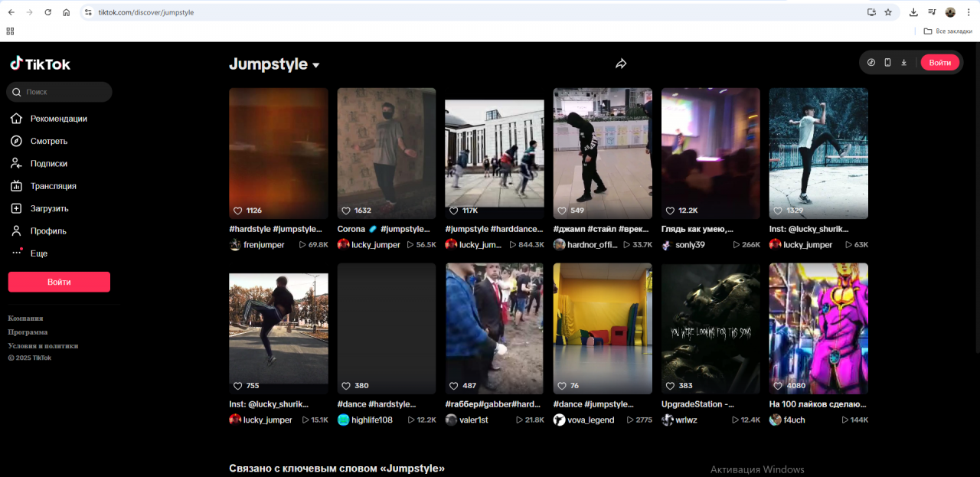Open the browser downloads icon
Screen dimensions: 980x477
913,12
